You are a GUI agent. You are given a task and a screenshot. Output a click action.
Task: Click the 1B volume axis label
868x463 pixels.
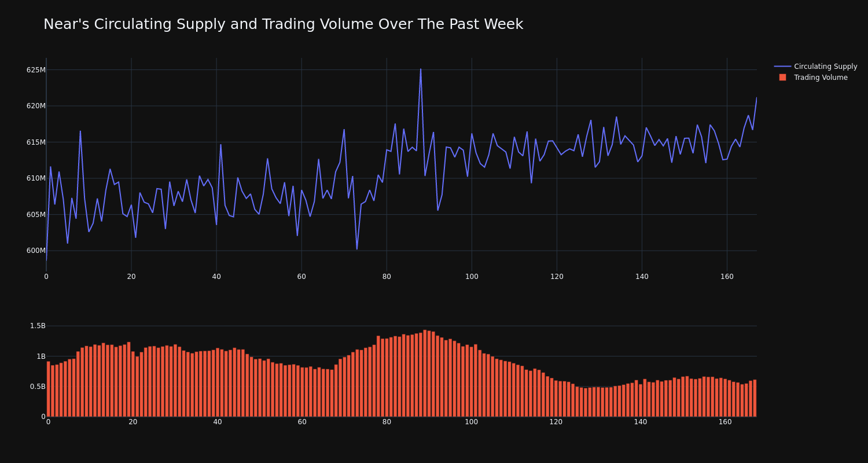pyautogui.click(x=42, y=356)
